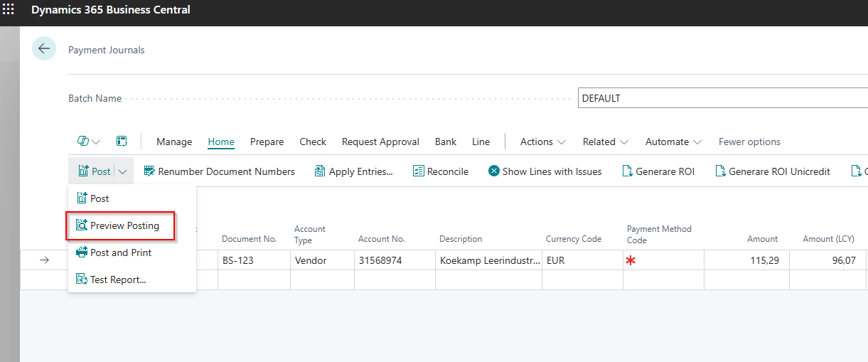
Task: Select Post and Print in the menu
Action: (x=132, y=252)
